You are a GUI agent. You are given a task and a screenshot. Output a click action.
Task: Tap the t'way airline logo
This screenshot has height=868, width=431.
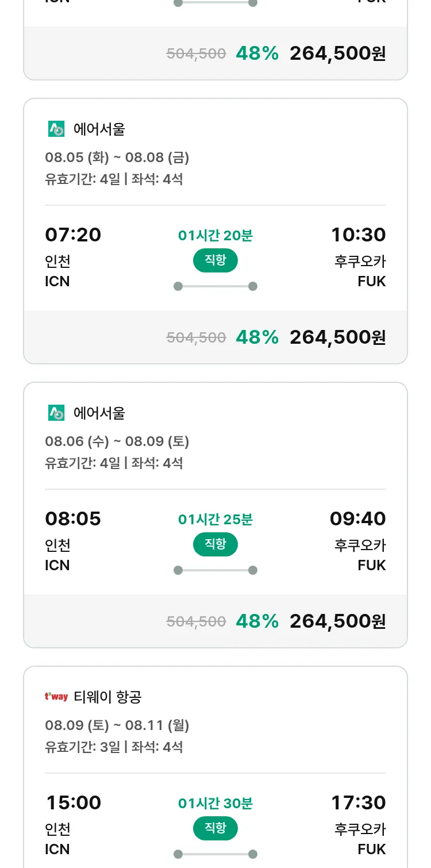56,697
